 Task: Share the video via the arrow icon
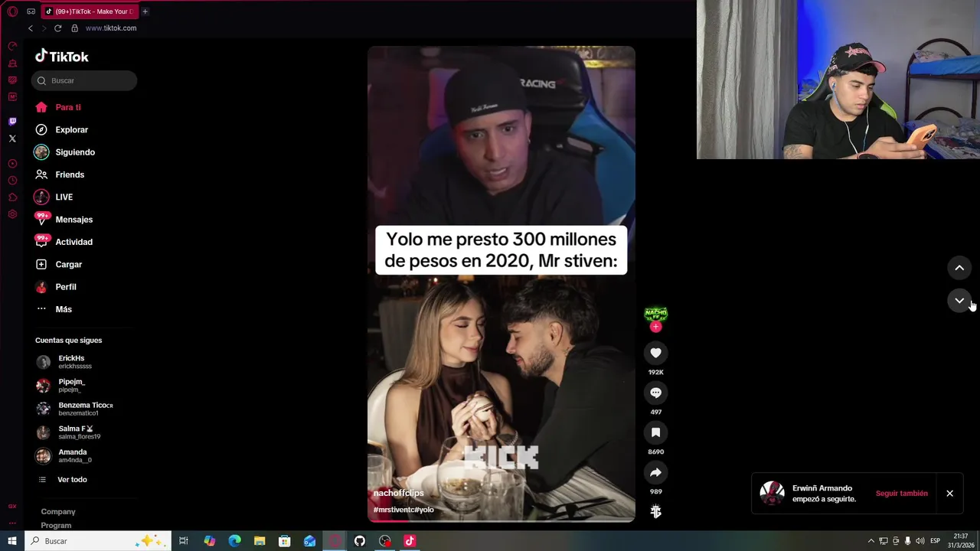[x=655, y=472]
